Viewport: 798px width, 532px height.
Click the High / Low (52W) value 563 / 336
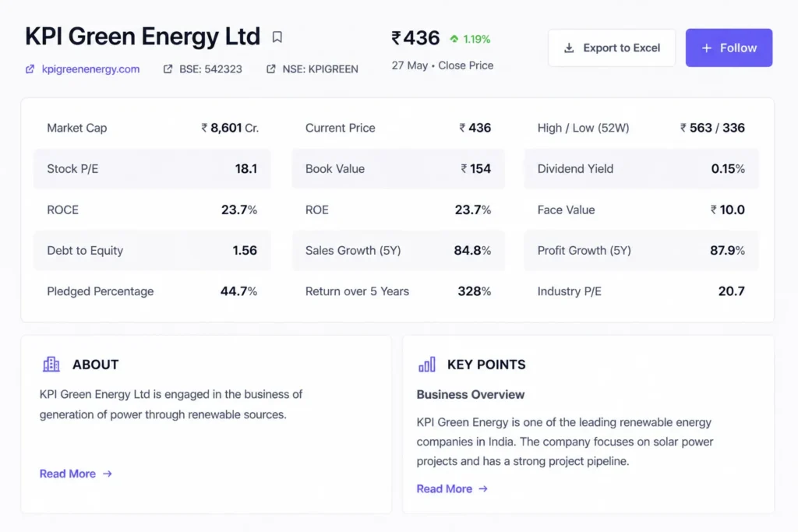click(712, 129)
